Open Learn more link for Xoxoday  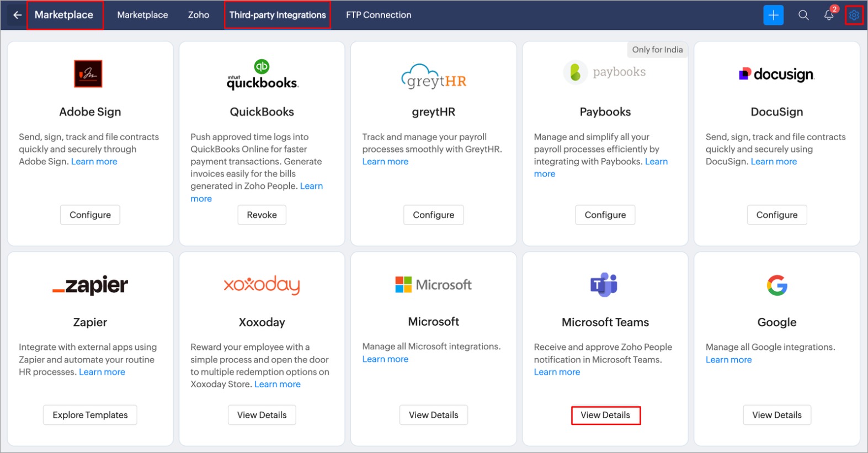[x=278, y=384]
